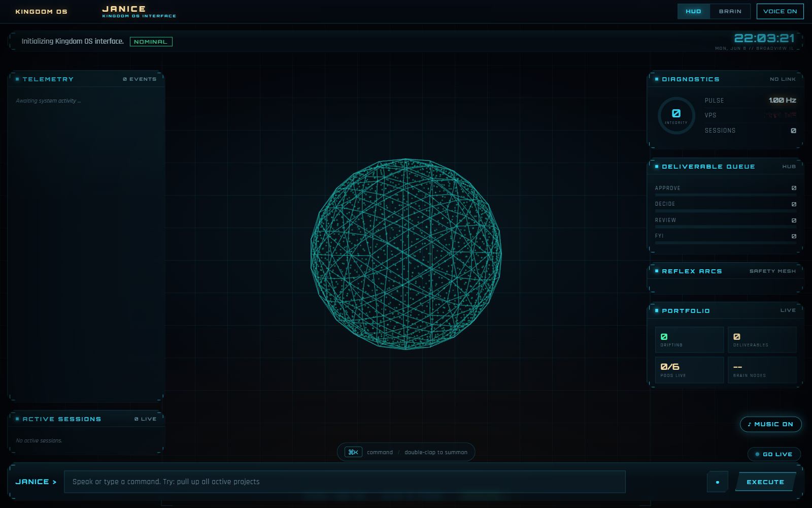Click the microphone dot button beside Execute

(x=717, y=482)
